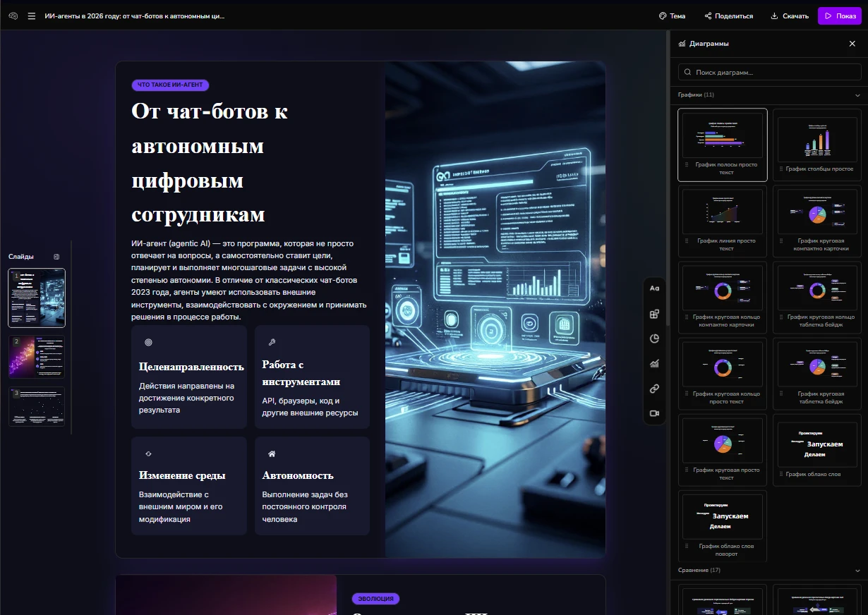This screenshot has width=868, height=615.
Task: Click text Выполнение задач без постоянного контроля
Action: (304, 507)
